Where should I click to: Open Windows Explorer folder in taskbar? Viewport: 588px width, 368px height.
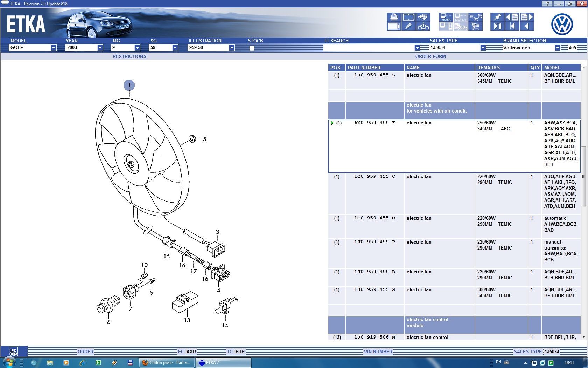pyautogui.click(x=50, y=363)
